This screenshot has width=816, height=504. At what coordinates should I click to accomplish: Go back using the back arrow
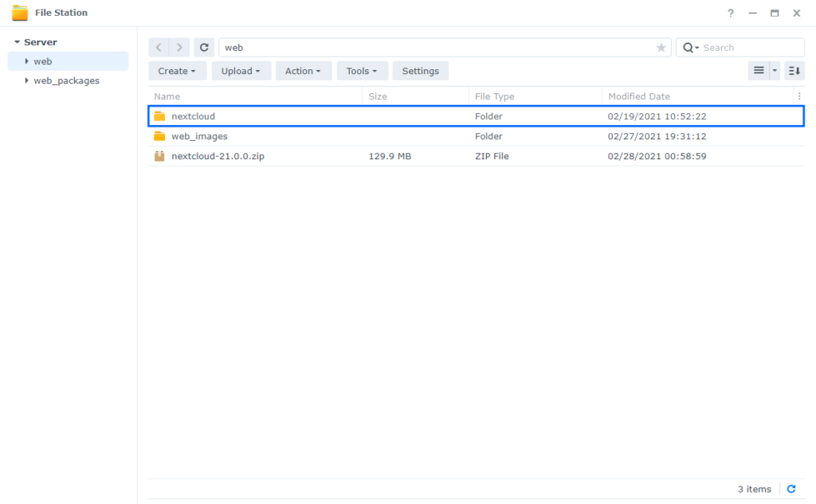coord(158,47)
